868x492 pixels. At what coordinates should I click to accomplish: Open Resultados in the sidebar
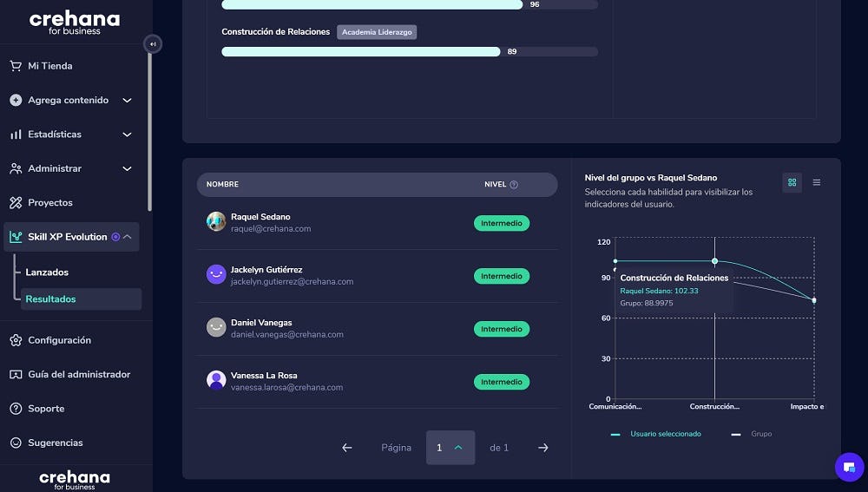(x=50, y=299)
